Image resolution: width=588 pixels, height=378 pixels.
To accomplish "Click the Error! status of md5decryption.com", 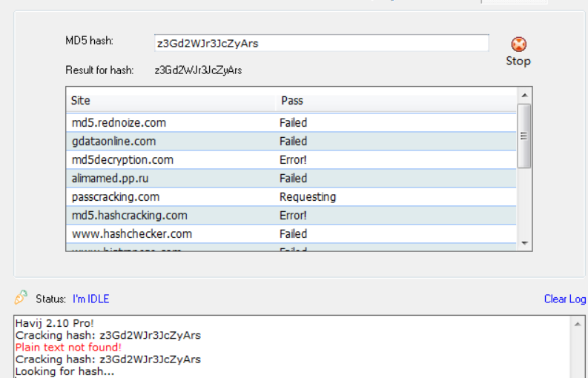I will point(293,160).
